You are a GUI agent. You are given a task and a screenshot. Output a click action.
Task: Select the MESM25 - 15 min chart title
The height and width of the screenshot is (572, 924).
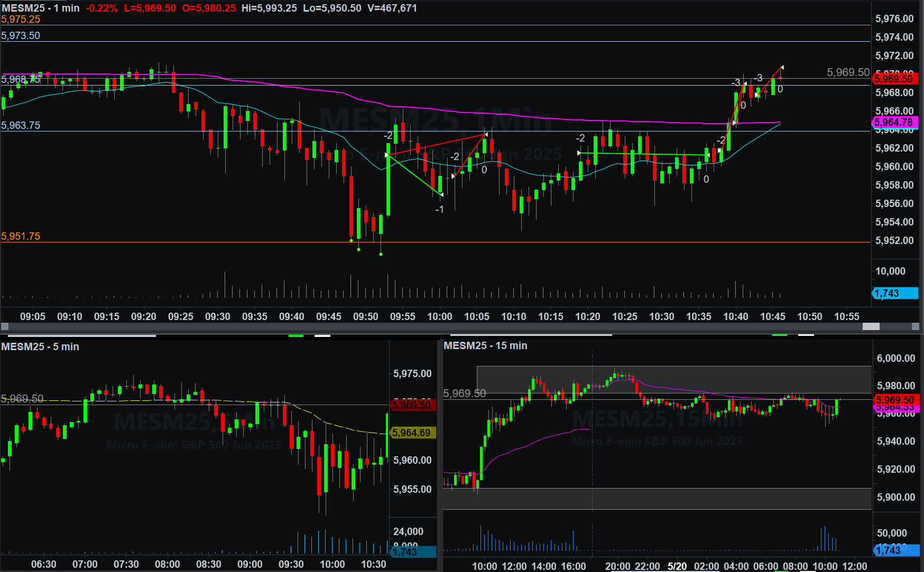tap(485, 345)
